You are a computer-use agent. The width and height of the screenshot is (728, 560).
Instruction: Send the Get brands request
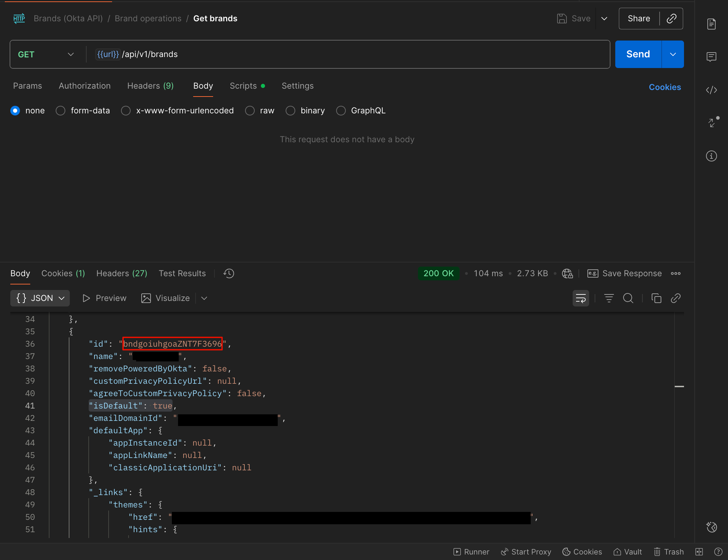[638, 54]
